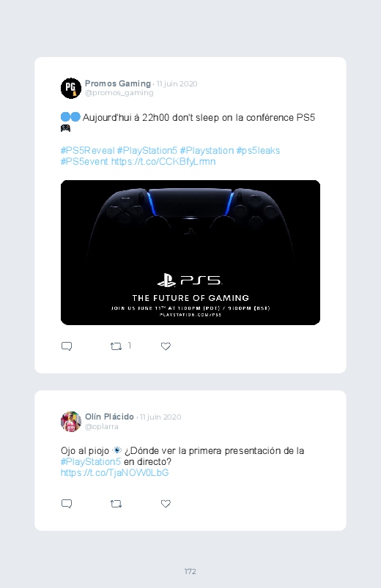Open the #PlayStation5 hashtag in first tweet
Viewport: 381px width, 588px height.
(x=147, y=150)
